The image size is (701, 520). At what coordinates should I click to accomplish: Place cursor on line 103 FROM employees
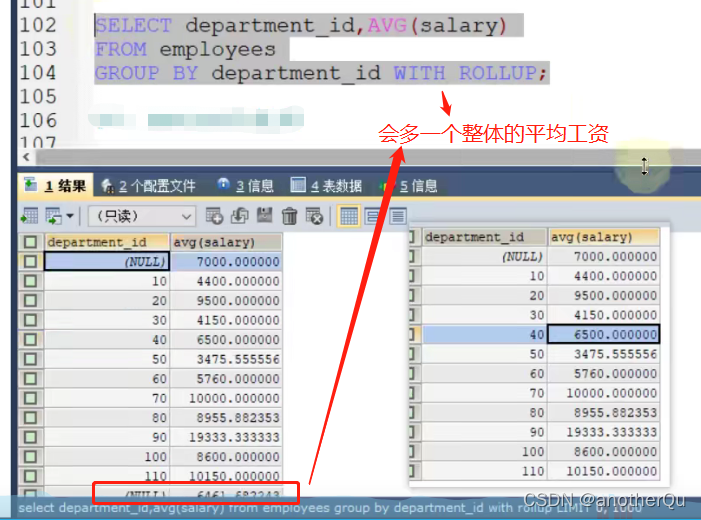click(186, 49)
